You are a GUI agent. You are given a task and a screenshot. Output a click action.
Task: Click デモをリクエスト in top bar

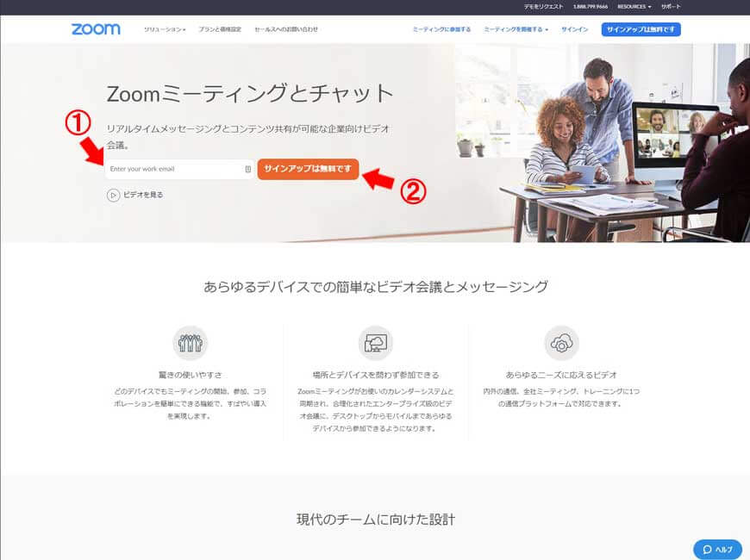pyautogui.click(x=543, y=7)
